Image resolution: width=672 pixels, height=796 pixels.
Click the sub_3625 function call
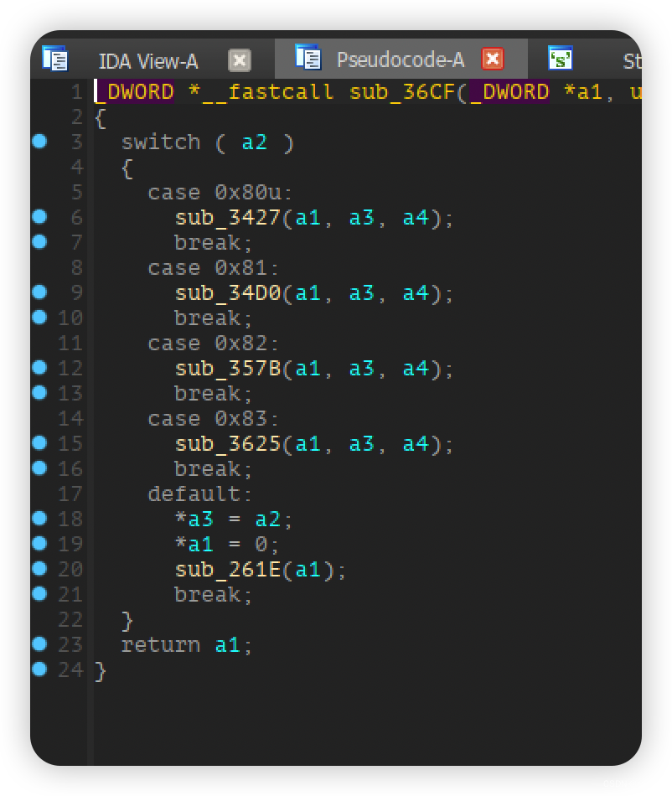(x=227, y=444)
